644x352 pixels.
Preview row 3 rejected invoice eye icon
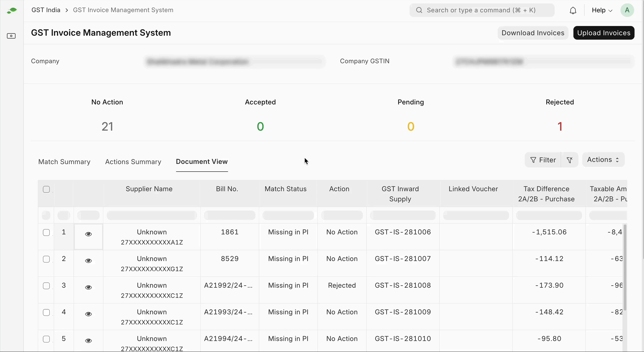click(88, 287)
